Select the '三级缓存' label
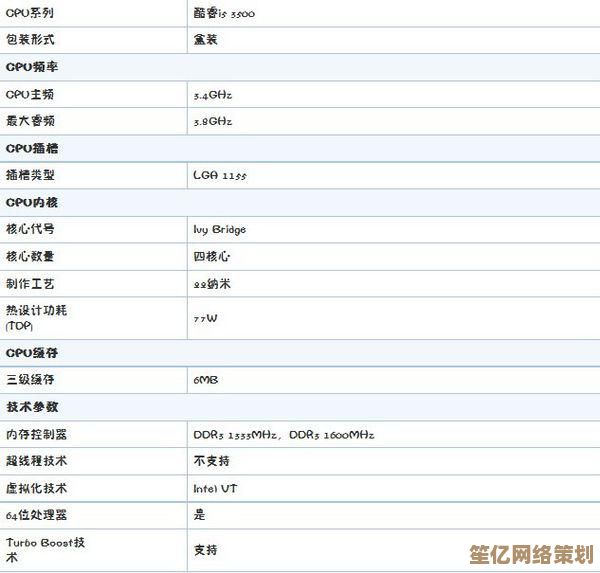 pos(30,379)
